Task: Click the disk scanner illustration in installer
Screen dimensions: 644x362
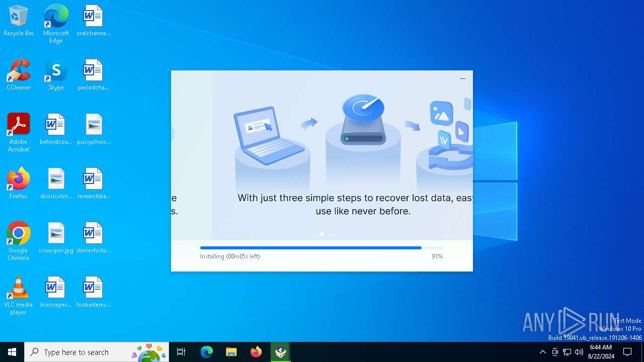Action: pyautogui.click(x=363, y=120)
